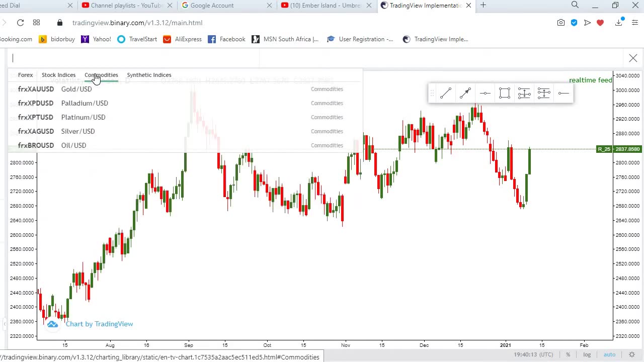644x362 pixels.
Task: Open timezone menu showing 19:40:13 (UTC)
Action: click(533, 354)
